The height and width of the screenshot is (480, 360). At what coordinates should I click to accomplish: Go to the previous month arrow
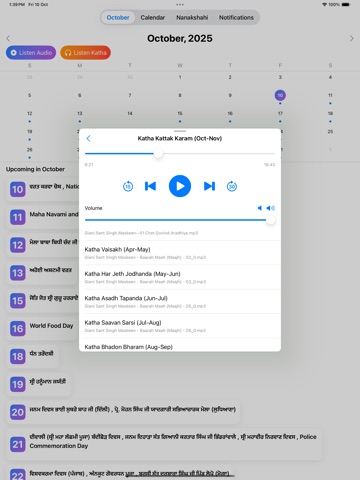click(8, 38)
